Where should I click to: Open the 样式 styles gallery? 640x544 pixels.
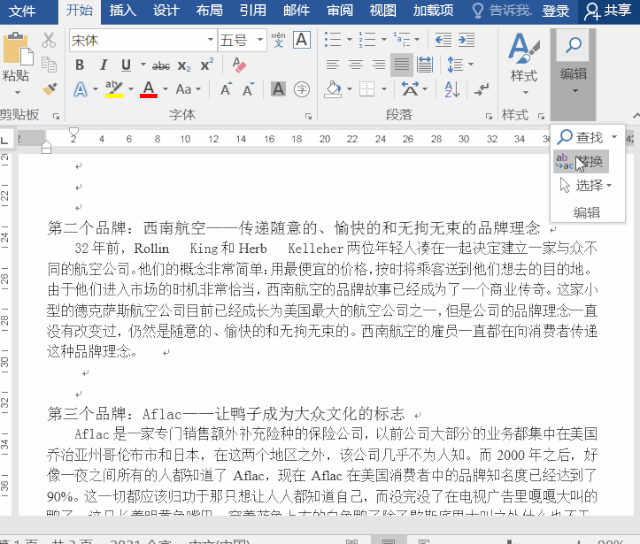[524, 64]
